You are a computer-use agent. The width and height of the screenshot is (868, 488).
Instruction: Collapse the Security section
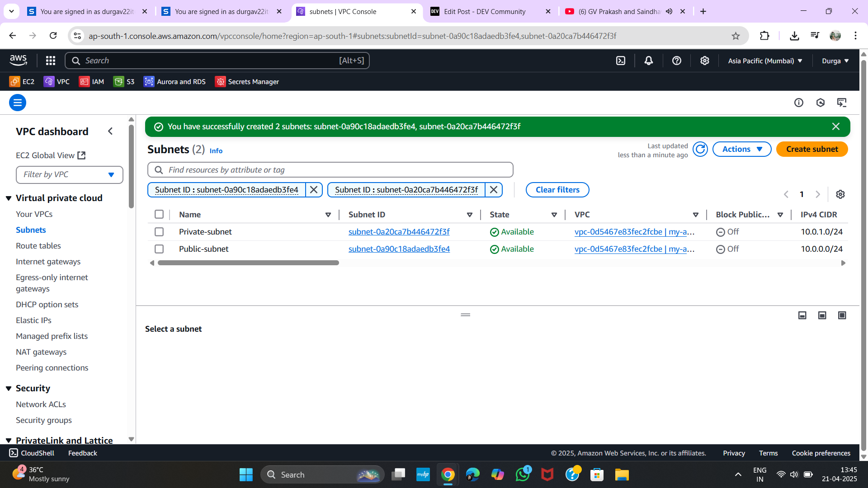click(x=9, y=389)
